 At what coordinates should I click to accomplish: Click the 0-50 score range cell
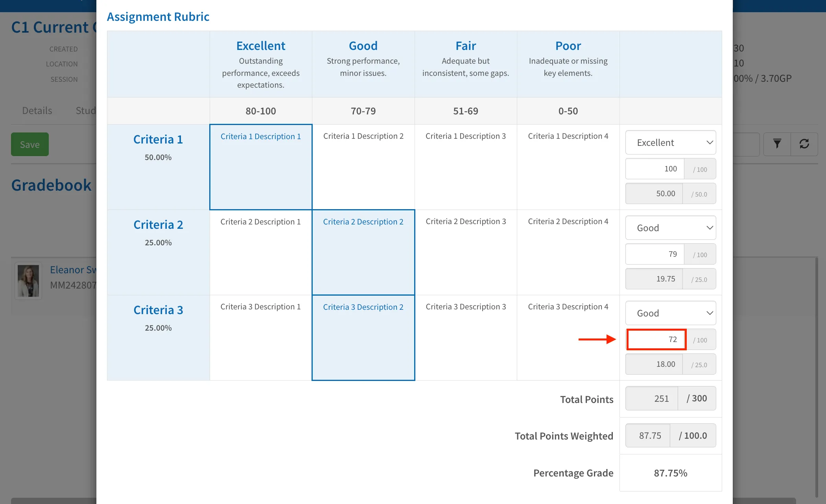(x=568, y=111)
